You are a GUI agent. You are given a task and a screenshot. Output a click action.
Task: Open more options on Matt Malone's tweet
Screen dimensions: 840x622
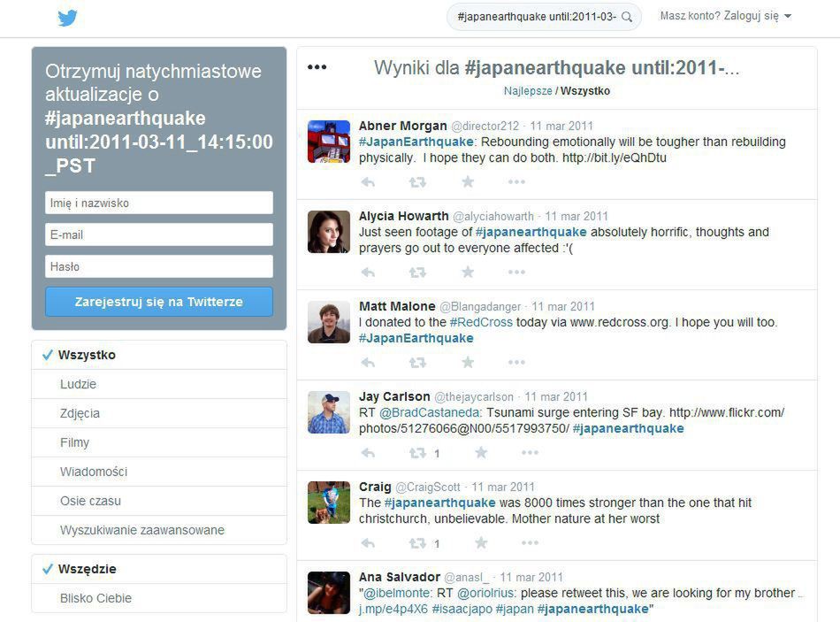516,363
